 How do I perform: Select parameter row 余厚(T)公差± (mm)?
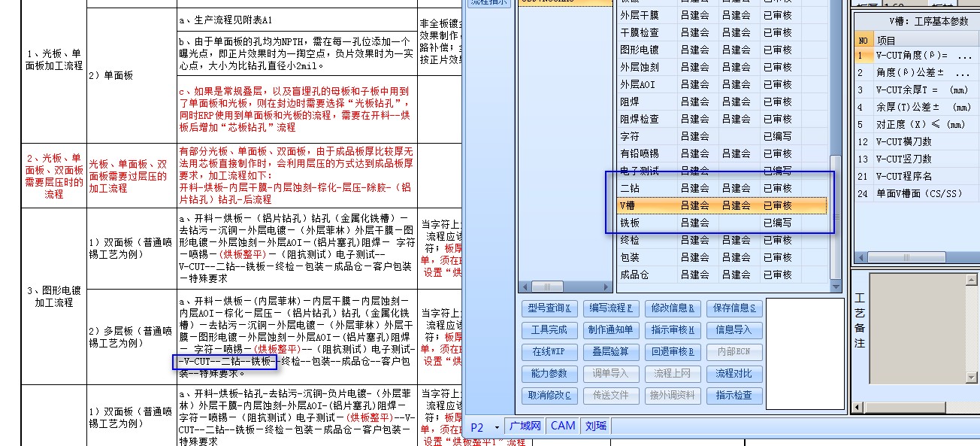pyautogui.click(x=917, y=108)
